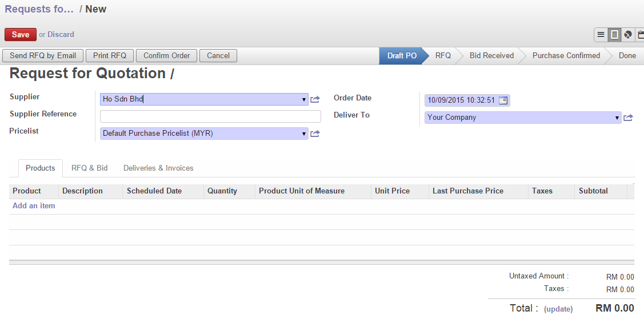Select the Purchase Confirmed status stage

(x=566, y=56)
